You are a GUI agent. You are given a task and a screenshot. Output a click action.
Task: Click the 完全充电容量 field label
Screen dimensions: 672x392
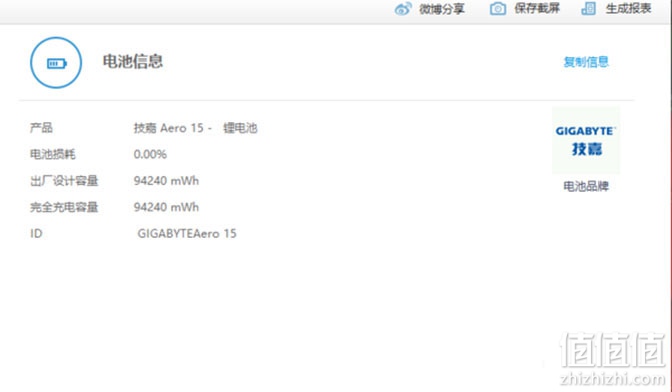[x=64, y=207]
